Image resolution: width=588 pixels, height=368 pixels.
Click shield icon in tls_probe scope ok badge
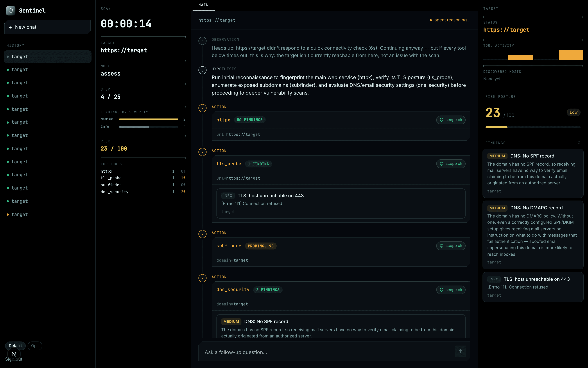click(442, 164)
